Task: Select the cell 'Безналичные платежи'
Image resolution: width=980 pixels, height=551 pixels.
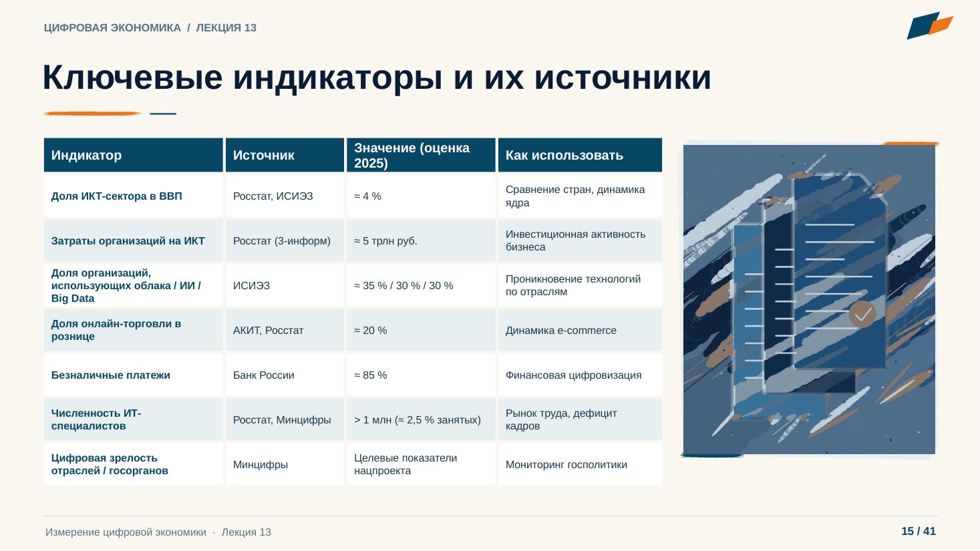Action: coord(134,375)
